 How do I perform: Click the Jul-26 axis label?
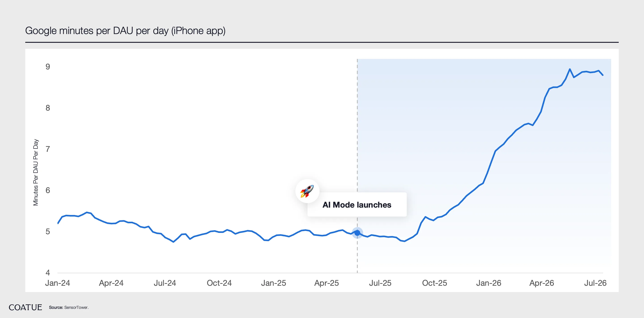pos(595,283)
